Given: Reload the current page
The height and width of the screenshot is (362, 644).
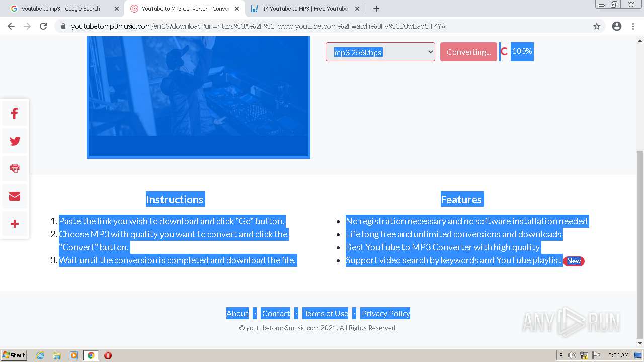Looking at the screenshot, I should pyautogui.click(x=43, y=26).
